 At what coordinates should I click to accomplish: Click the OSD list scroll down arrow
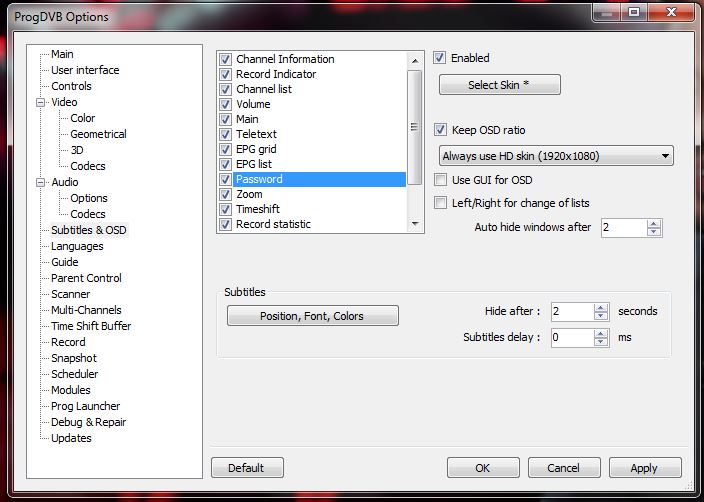(x=415, y=223)
